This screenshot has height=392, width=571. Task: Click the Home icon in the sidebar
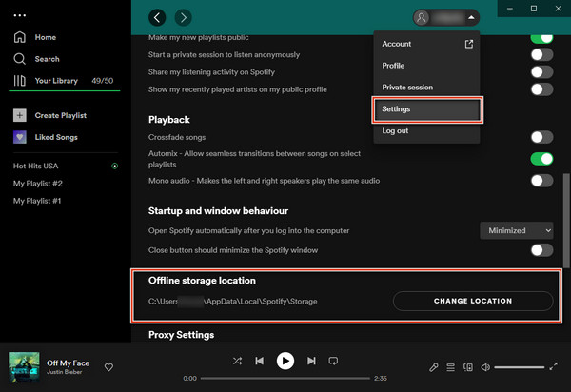coord(20,37)
